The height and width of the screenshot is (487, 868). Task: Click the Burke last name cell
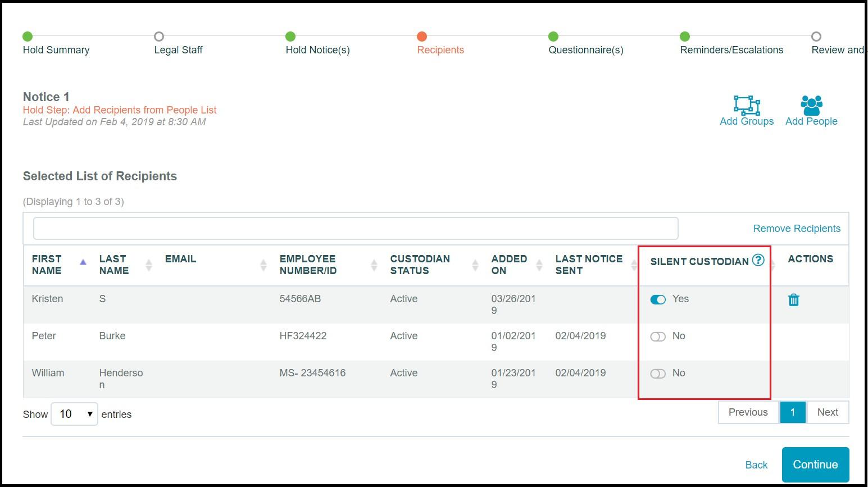click(x=112, y=336)
